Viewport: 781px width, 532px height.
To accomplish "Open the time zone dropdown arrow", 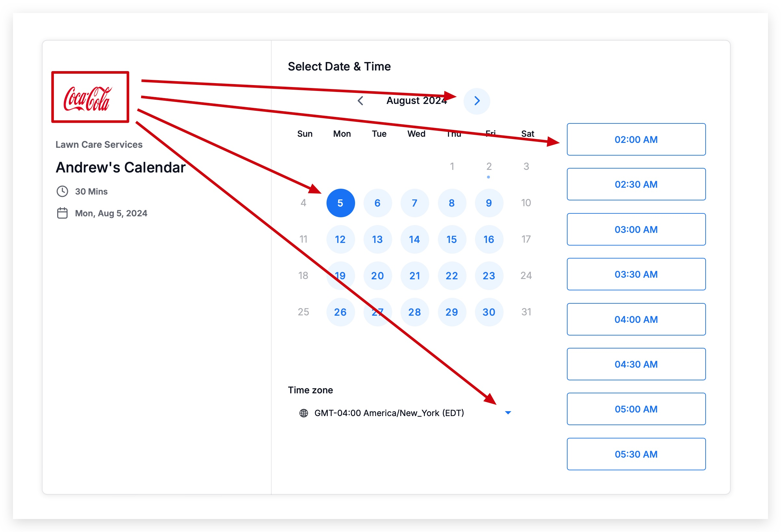I will click(x=508, y=413).
